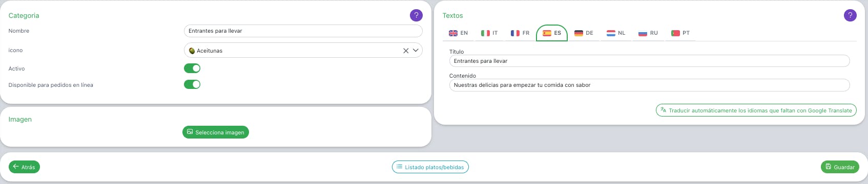Click the Spanish flag icon
Viewport: 868px width, 184px height.
[x=547, y=33]
